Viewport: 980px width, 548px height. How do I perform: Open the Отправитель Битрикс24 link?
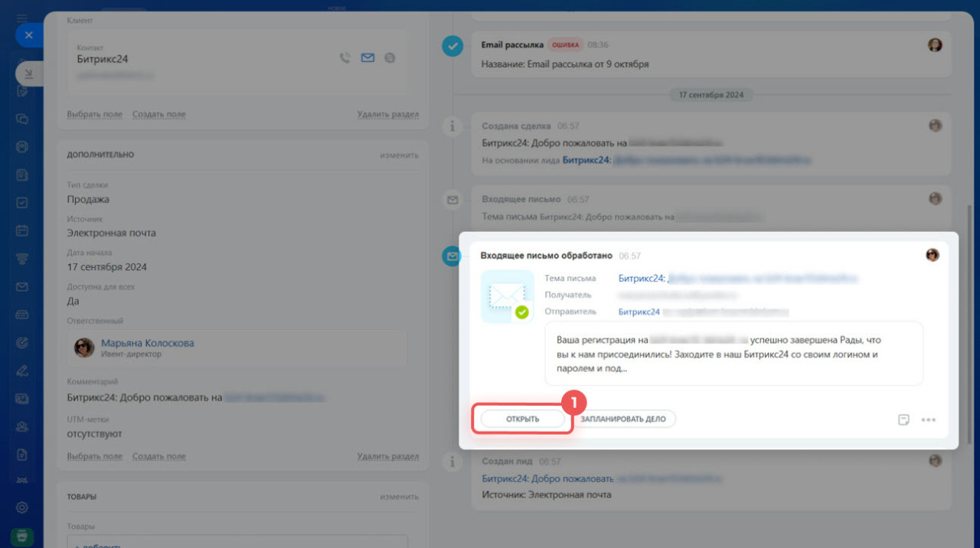639,312
